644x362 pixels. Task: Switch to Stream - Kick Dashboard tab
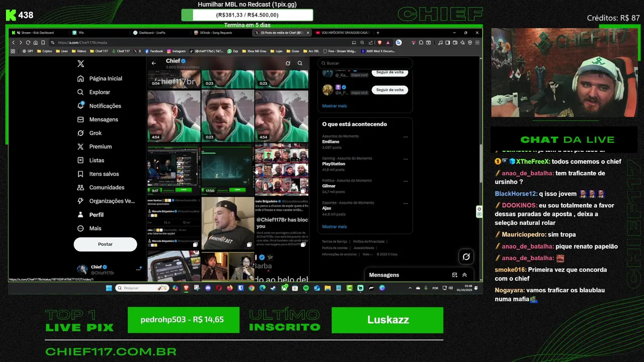tap(39, 33)
